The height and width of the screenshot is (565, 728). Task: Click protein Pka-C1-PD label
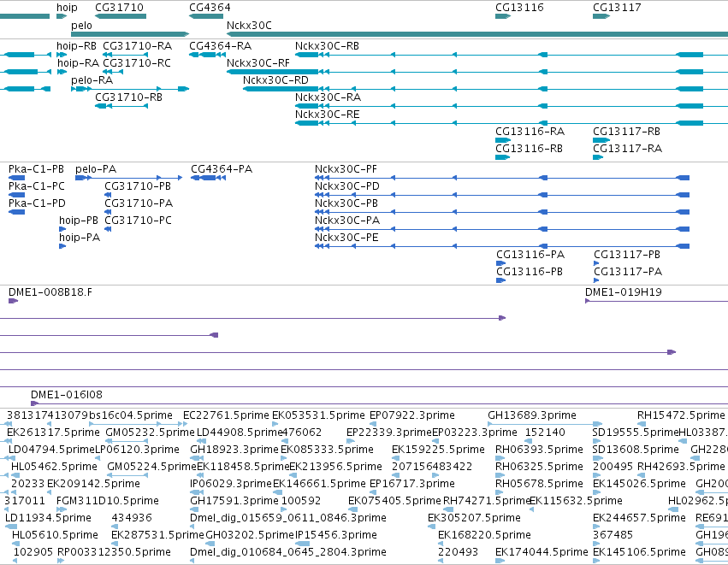(x=37, y=203)
